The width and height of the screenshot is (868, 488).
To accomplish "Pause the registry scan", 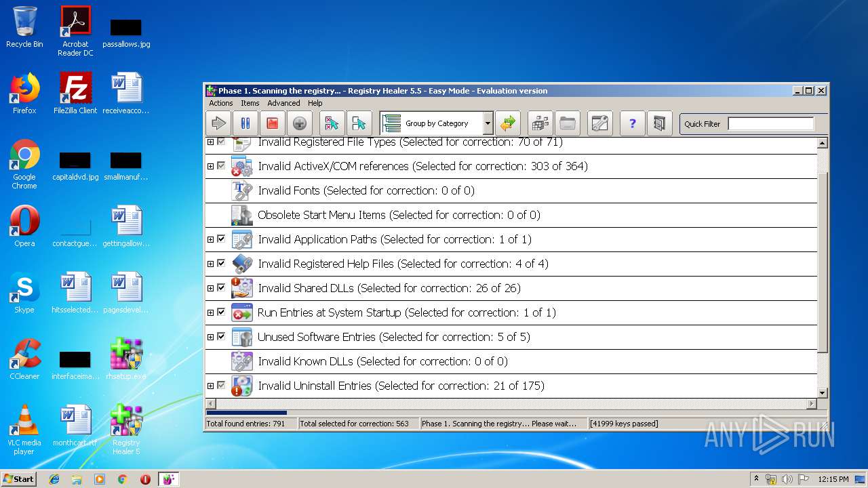I will coord(245,123).
